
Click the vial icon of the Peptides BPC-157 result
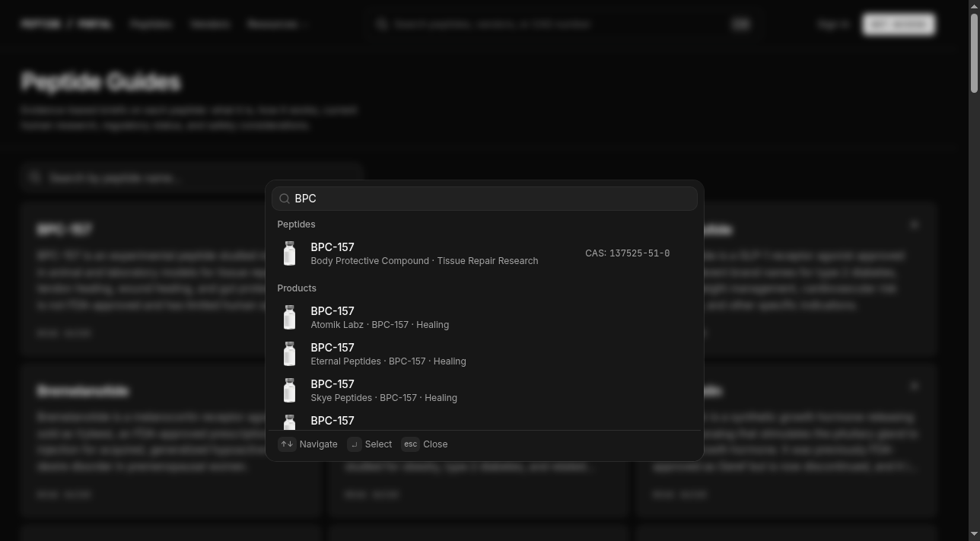[x=289, y=253]
